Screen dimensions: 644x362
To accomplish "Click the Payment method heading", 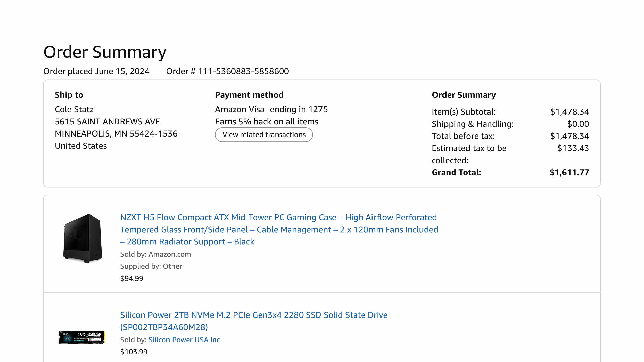I will click(249, 95).
